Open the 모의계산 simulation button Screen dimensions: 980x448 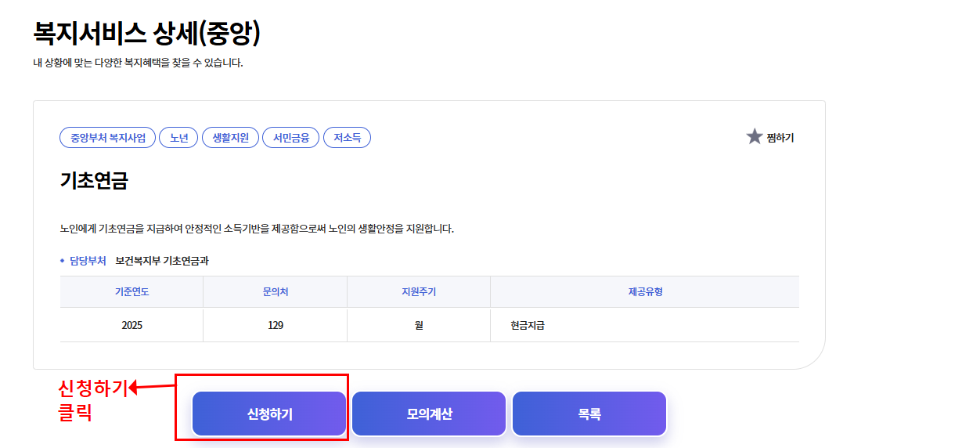(429, 414)
